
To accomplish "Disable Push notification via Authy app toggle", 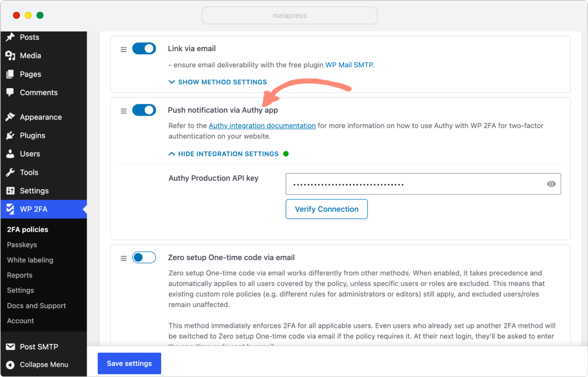I will [144, 110].
